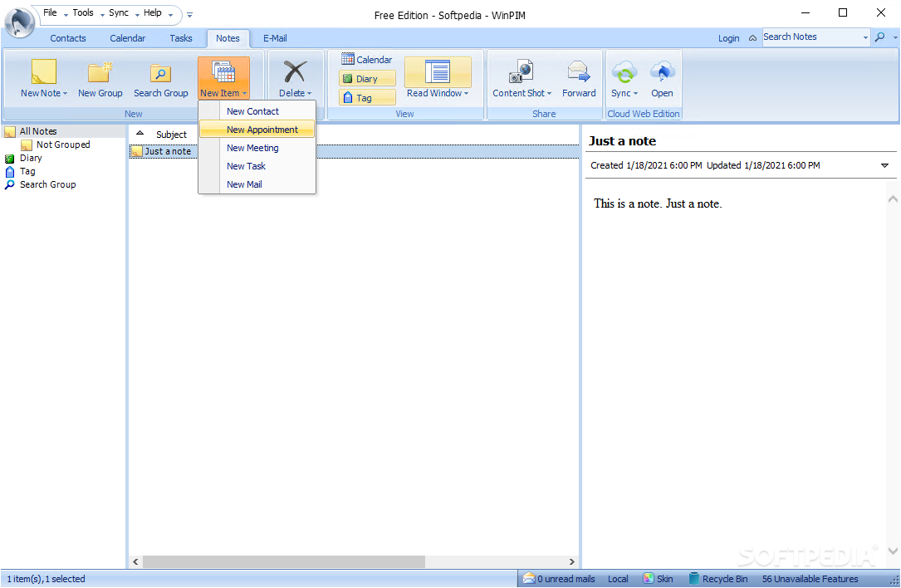Click the scroll left arrow of list
Screen dimensions: 901x588
[x=135, y=561]
